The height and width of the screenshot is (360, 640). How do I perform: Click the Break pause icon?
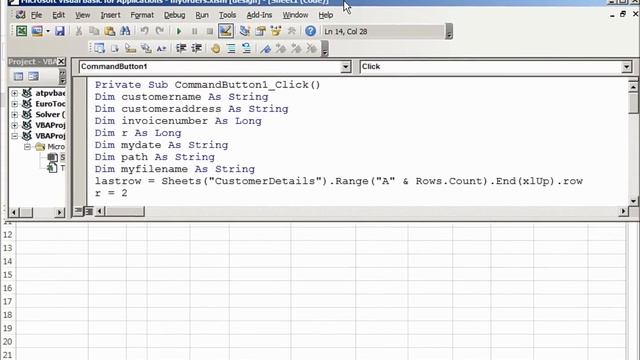194,31
